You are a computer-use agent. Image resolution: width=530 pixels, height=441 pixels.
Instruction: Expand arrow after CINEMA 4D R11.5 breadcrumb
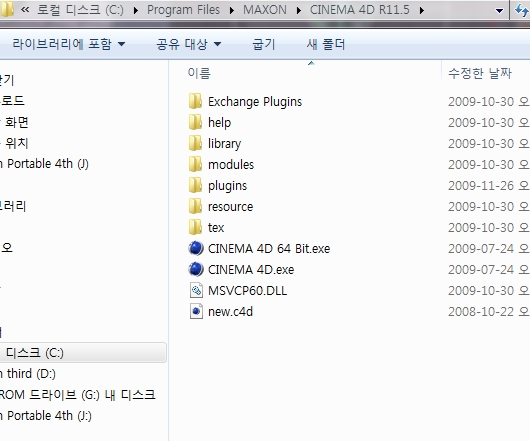pos(421,10)
